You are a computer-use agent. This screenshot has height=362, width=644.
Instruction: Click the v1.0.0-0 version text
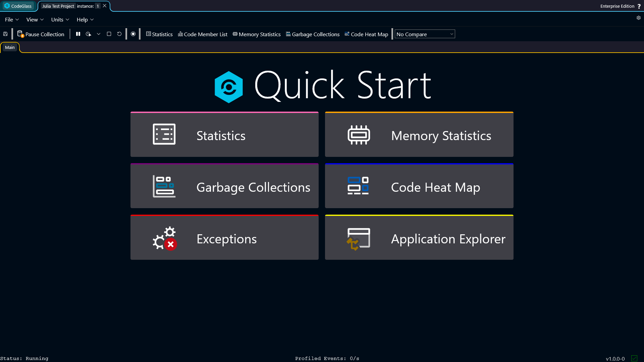615,359
